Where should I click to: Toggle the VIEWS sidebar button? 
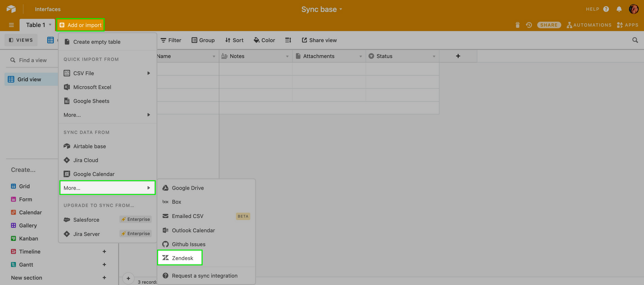21,40
